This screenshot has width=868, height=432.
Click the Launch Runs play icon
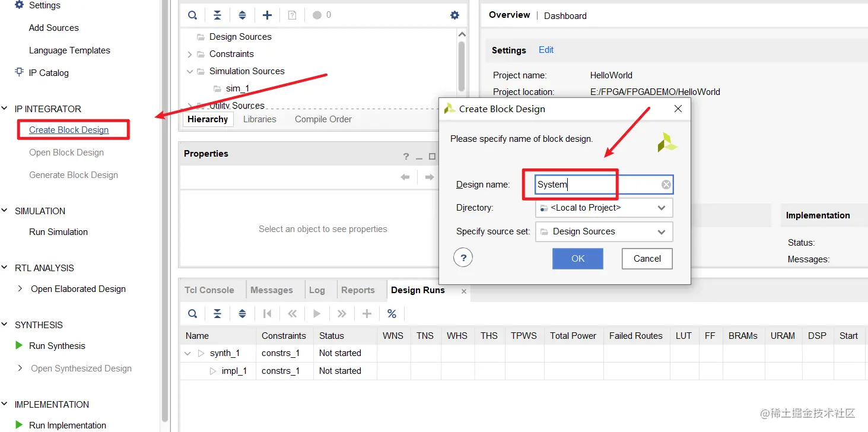click(317, 314)
